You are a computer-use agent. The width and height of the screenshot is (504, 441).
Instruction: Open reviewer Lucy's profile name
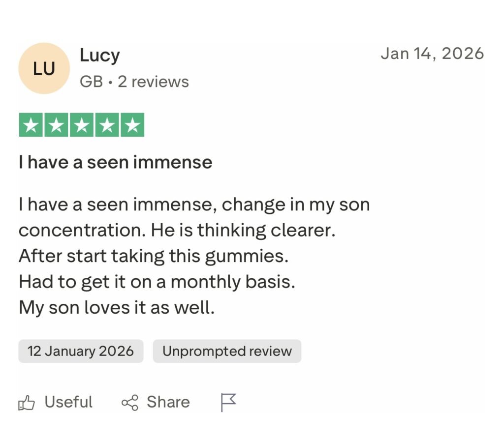coord(99,56)
